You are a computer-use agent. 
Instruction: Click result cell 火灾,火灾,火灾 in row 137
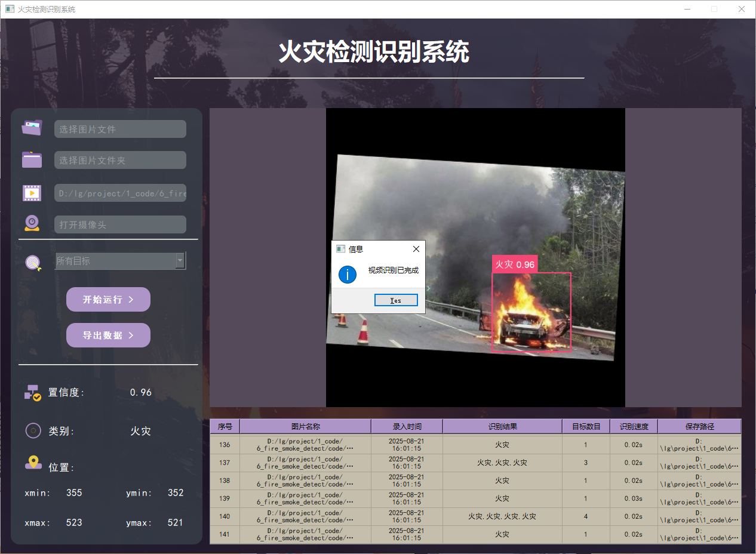tap(502, 463)
